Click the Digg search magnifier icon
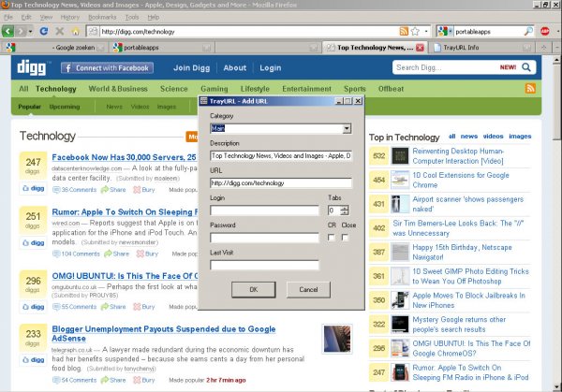 (x=526, y=67)
